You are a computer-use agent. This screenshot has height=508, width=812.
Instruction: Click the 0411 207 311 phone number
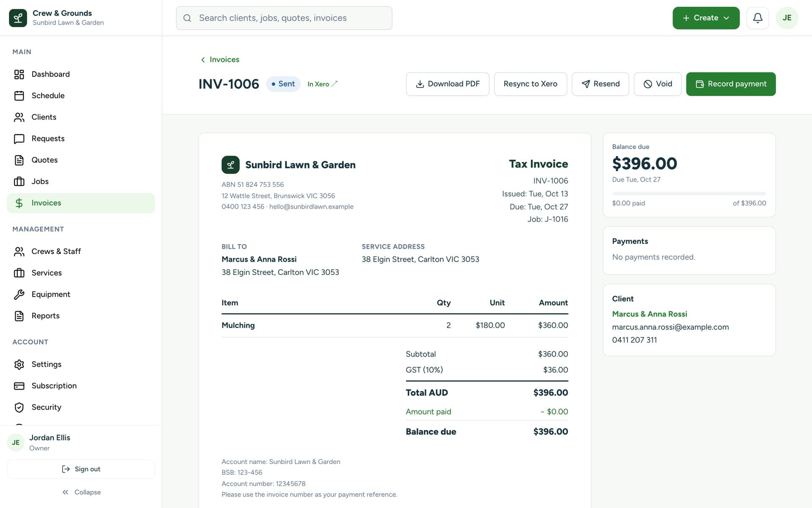tap(634, 340)
